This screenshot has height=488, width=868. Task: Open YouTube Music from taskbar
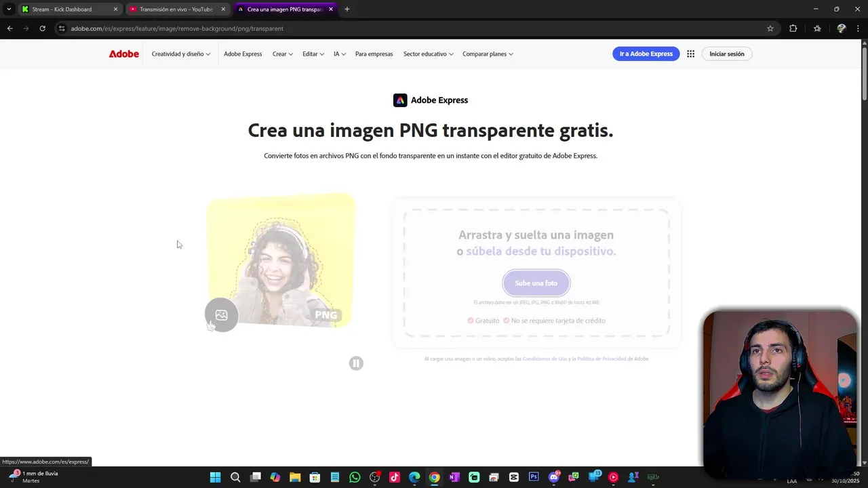[614, 477]
